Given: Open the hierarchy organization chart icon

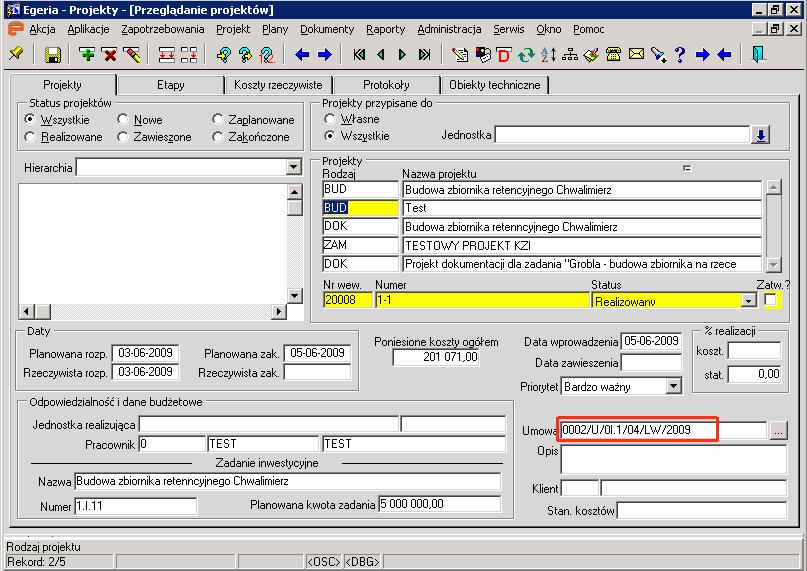Looking at the screenshot, I should tap(569, 54).
